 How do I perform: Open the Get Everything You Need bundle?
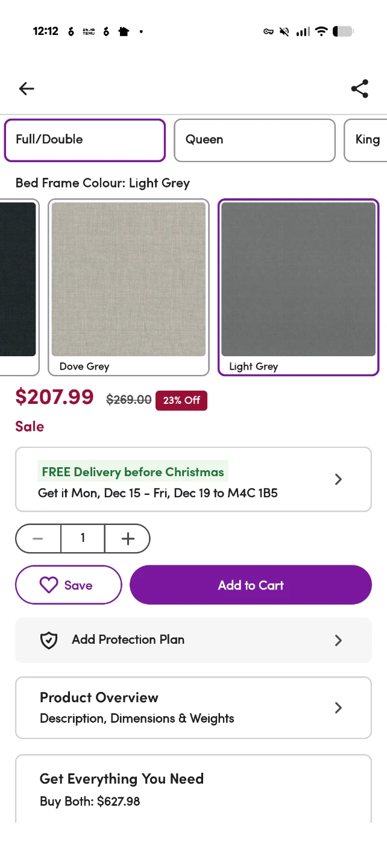tap(193, 789)
